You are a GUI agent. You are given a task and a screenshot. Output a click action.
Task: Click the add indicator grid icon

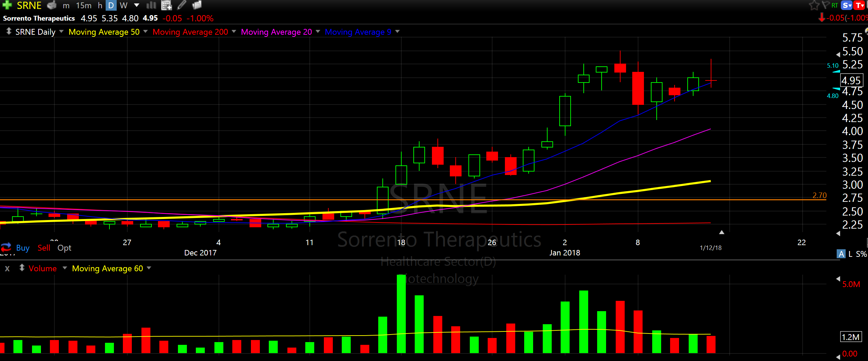(167, 6)
